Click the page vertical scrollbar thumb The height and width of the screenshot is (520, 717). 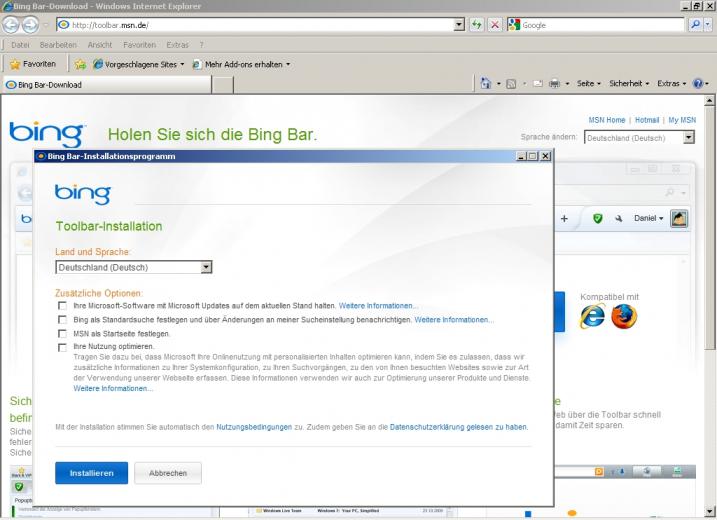click(x=709, y=227)
